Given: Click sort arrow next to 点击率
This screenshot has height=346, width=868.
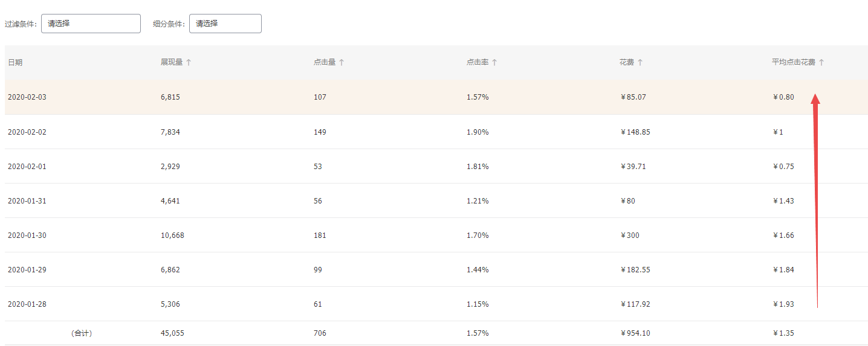Looking at the screenshot, I should tap(494, 62).
